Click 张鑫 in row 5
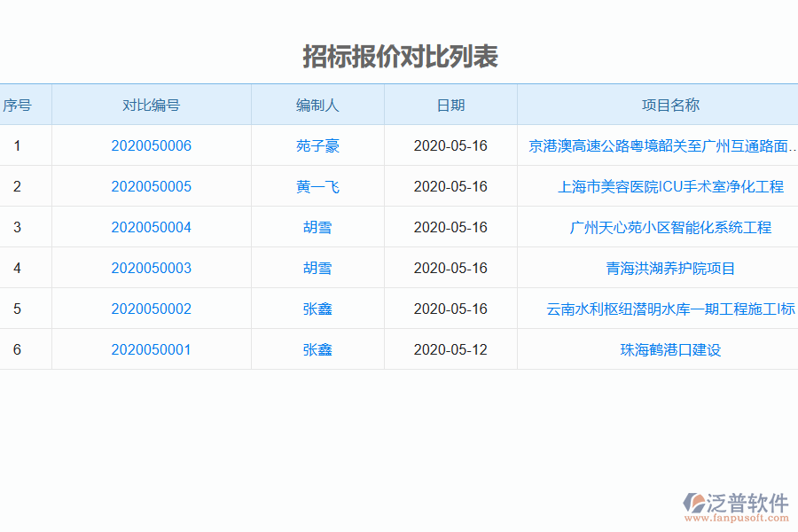This screenshot has width=798, height=532. (x=317, y=309)
